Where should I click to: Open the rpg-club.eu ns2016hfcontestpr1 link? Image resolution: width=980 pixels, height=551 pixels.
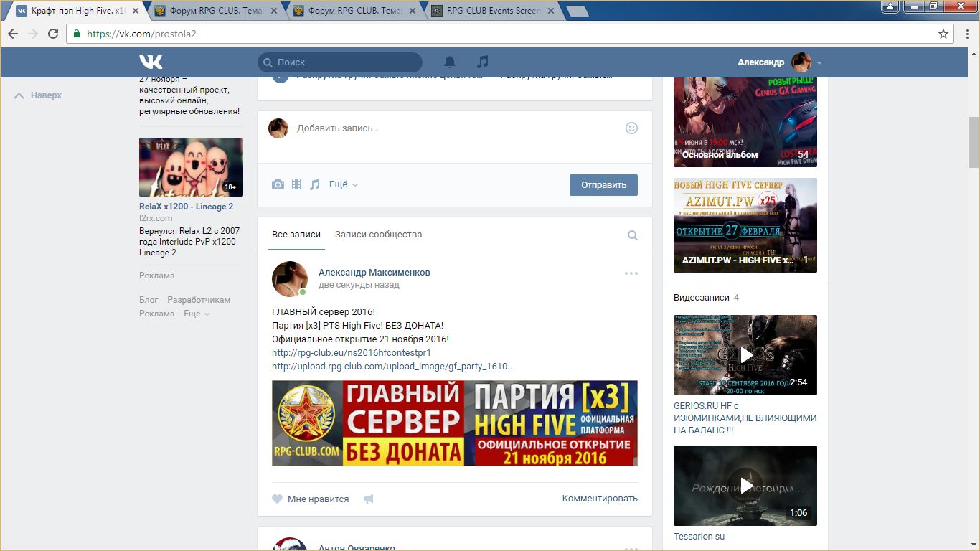click(352, 353)
